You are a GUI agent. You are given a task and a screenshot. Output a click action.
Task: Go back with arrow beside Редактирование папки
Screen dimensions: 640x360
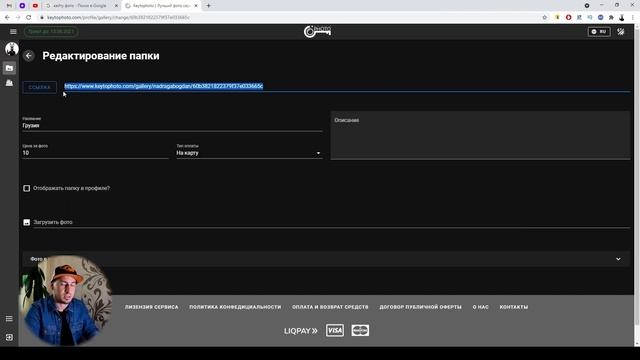point(29,56)
